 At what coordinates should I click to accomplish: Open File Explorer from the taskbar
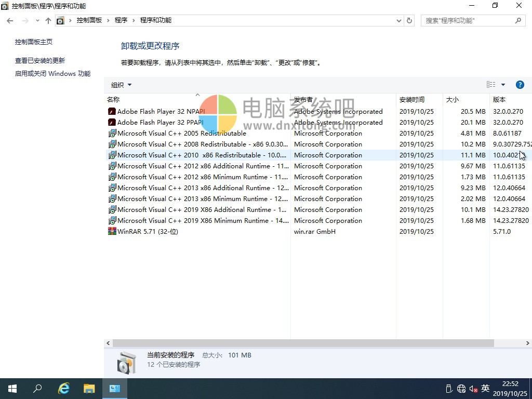(x=89, y=388)
